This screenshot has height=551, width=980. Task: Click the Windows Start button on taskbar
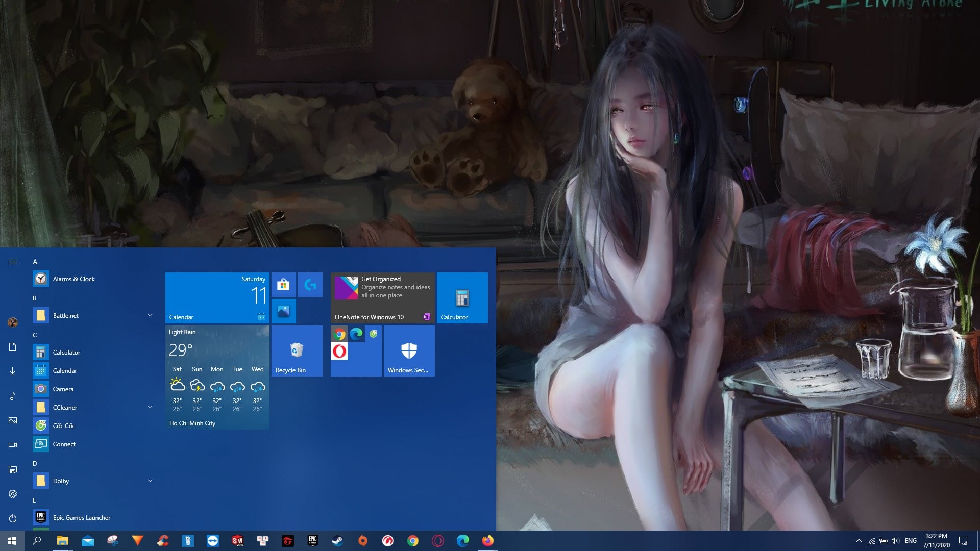[12, 541]
